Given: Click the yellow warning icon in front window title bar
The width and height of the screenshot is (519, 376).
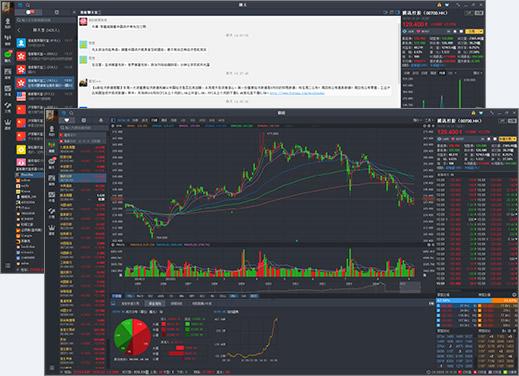Looking at the screenshot, I should (x=473, y=113).
